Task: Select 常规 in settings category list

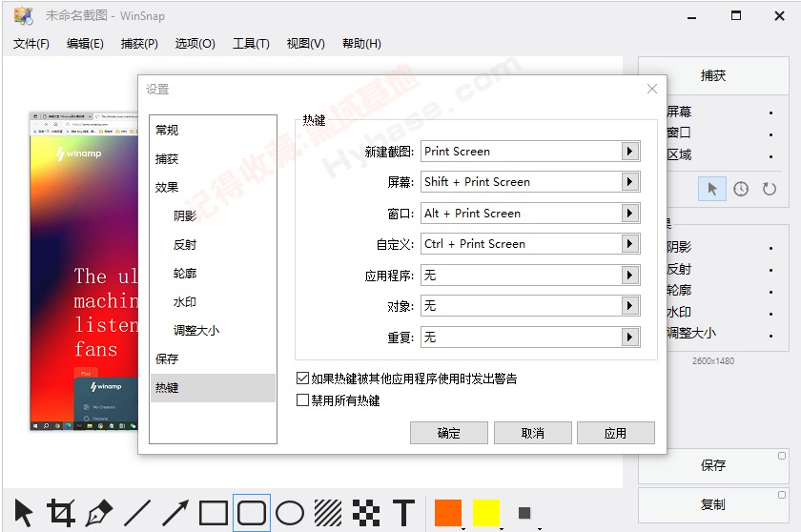Action: [x=167, y=131]
